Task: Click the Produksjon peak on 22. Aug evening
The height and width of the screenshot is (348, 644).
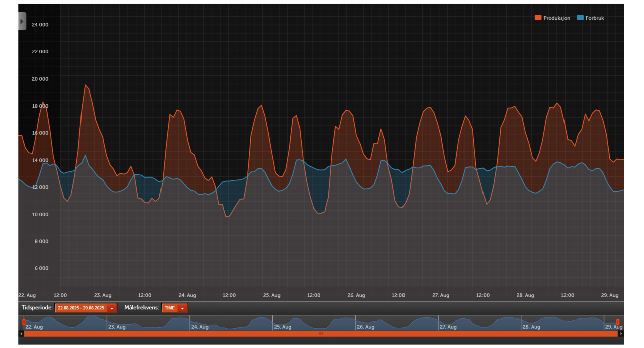Action: (85, 85)
